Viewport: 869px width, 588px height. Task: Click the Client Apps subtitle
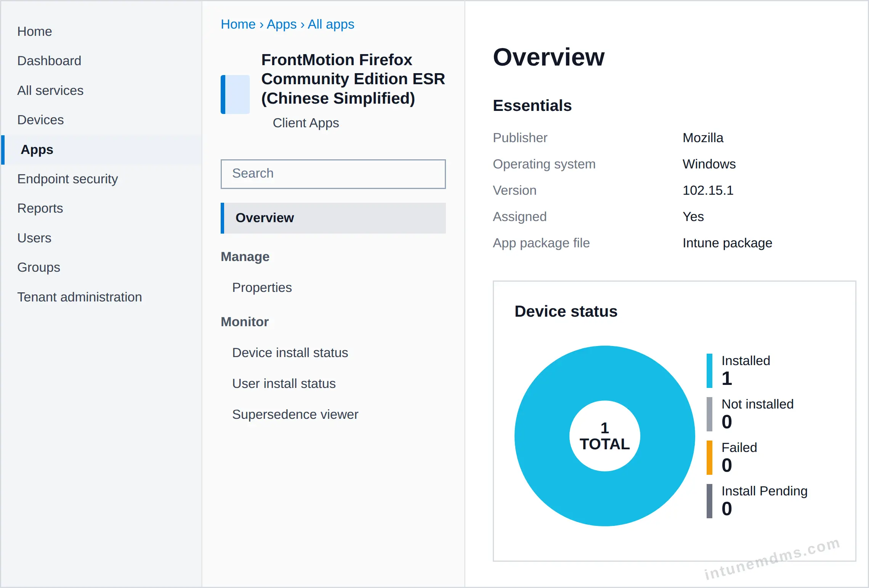pos(306,123)
